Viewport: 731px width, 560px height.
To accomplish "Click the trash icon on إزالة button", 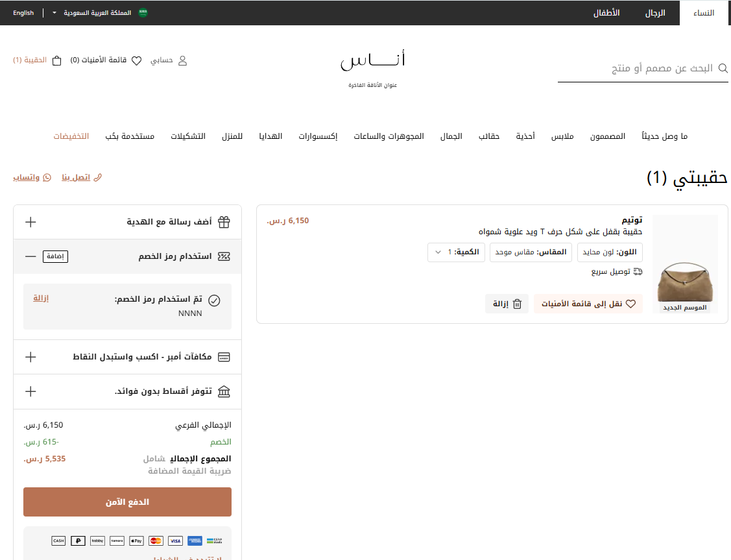I will tap(516, 303).
